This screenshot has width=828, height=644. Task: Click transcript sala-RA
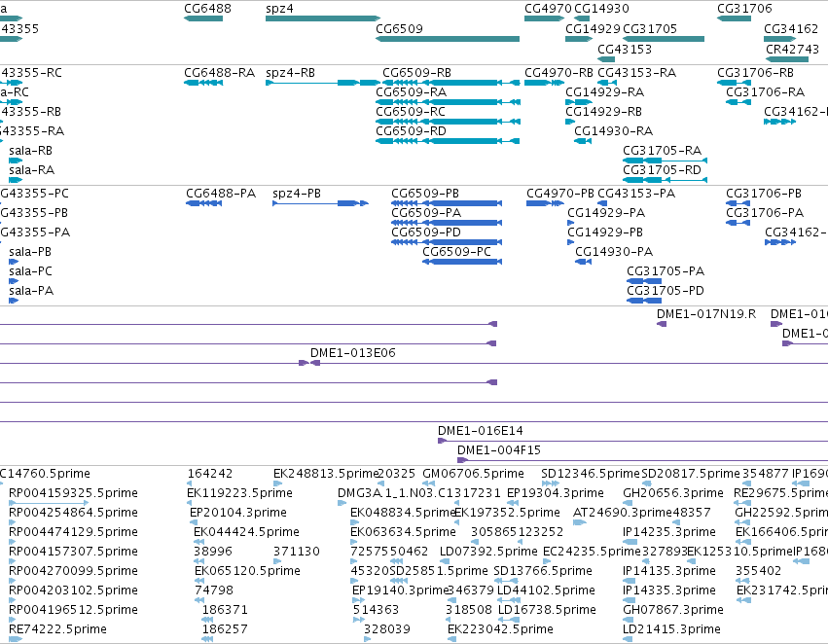[x=32, y=170]
